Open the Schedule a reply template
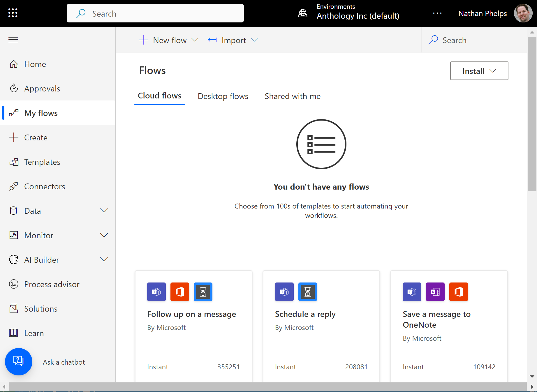The image size is (537, 392). coord(305,314)
